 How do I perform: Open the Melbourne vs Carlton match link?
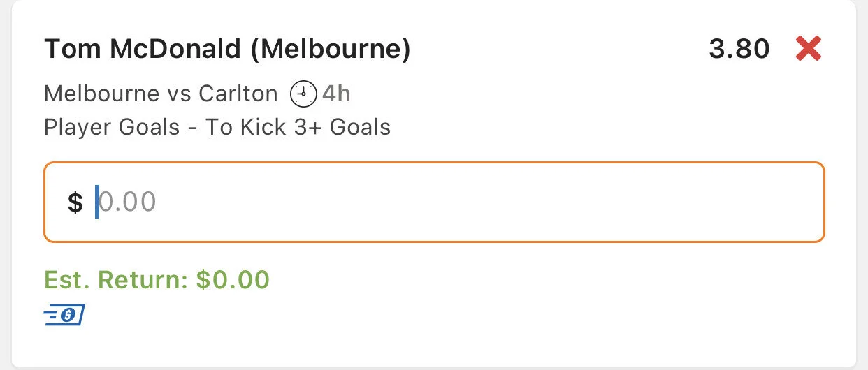(x=161, y=94)
